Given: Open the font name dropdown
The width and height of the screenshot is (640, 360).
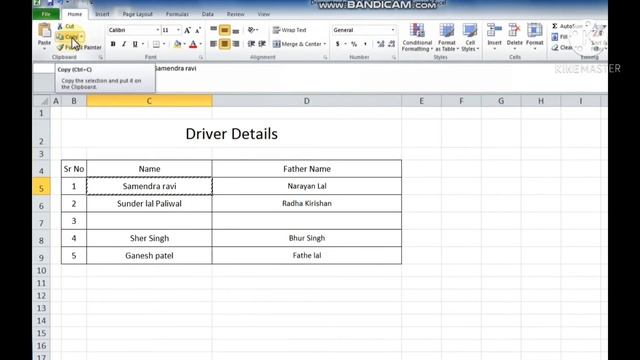Looking at the screenshot, I should pos(158,30).
